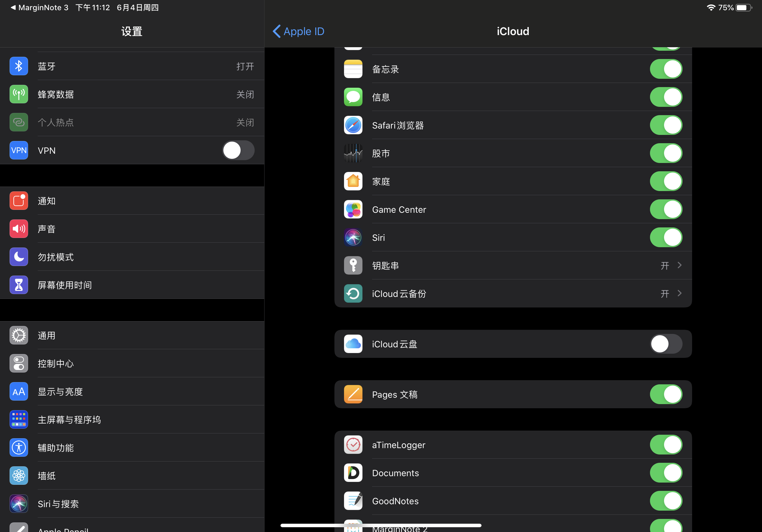Tap the Control Center icon
Screen dimensions: 762x532
19,364
